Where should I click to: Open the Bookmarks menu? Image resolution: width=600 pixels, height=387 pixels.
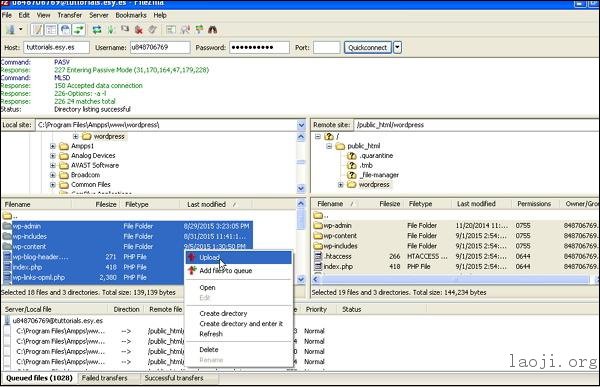[131, 15]
